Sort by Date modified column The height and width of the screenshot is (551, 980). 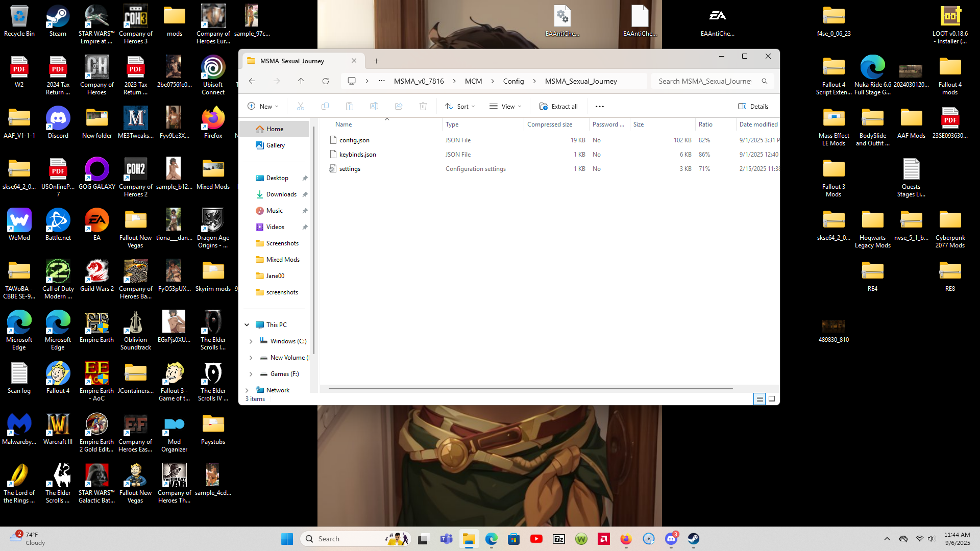[x=758, y=124]
